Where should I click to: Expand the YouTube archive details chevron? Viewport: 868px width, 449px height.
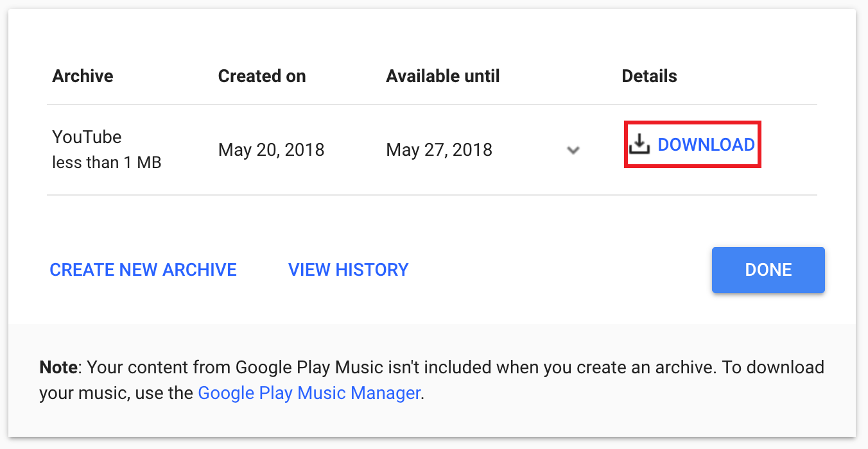(x=573, y=150)
